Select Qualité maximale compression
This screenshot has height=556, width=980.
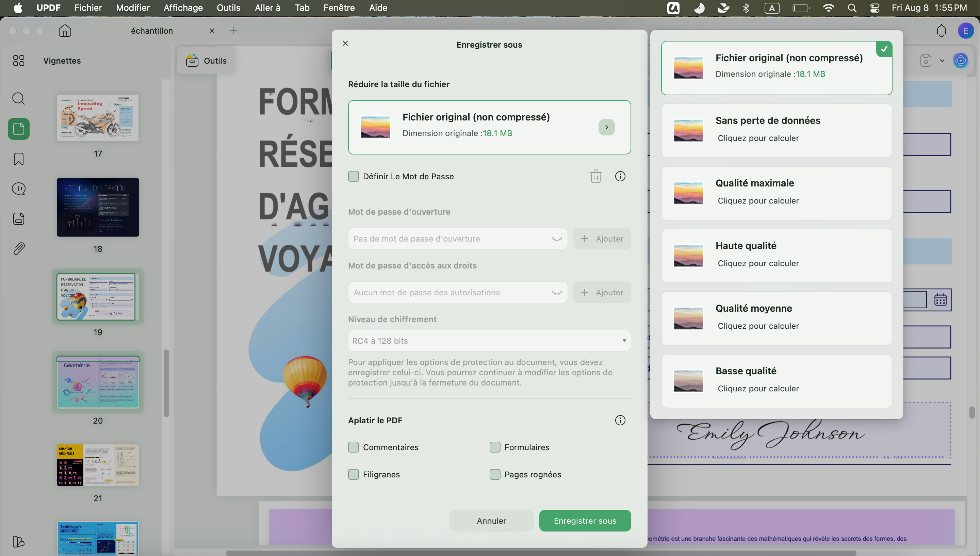[x=777, y=193]
